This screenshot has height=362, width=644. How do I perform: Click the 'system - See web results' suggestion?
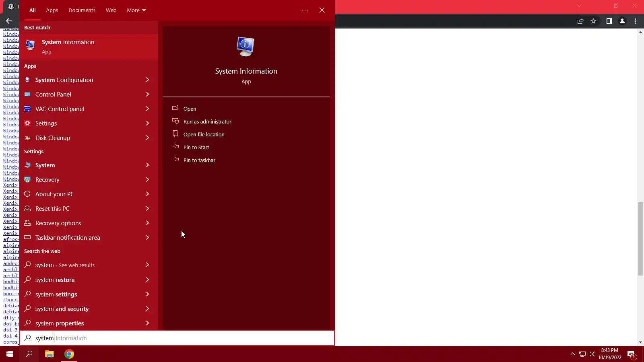pos(65,265)
